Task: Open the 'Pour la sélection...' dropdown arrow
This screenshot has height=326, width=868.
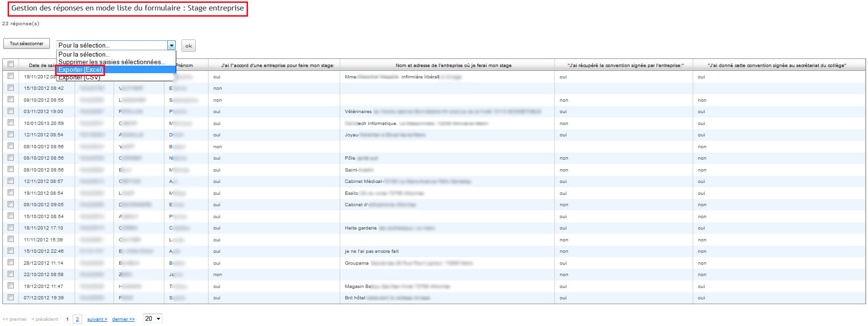Action: pyautogui.click(x=172, y=46)
